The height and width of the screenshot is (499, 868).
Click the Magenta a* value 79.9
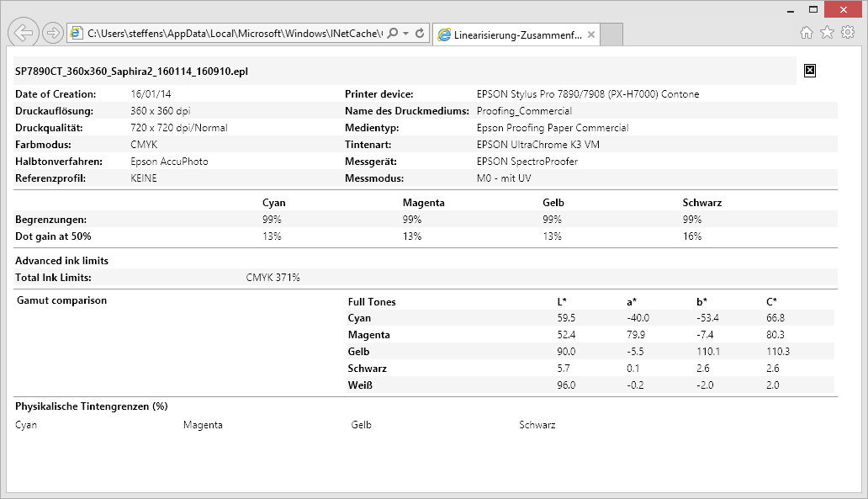(636, 335)
